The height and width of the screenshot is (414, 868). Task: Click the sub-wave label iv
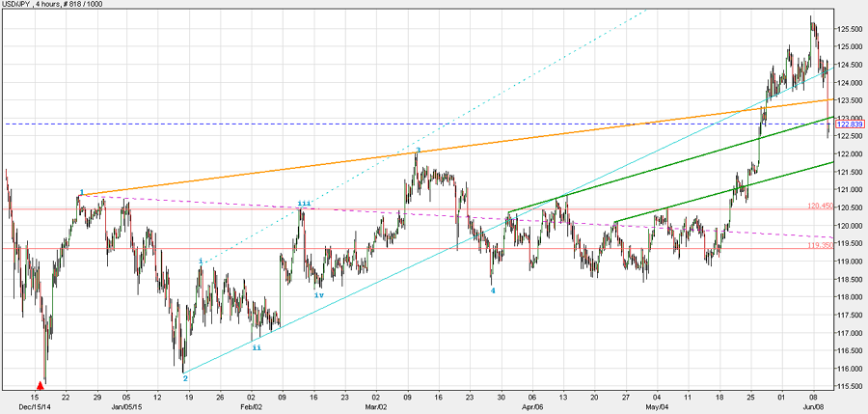319,295
